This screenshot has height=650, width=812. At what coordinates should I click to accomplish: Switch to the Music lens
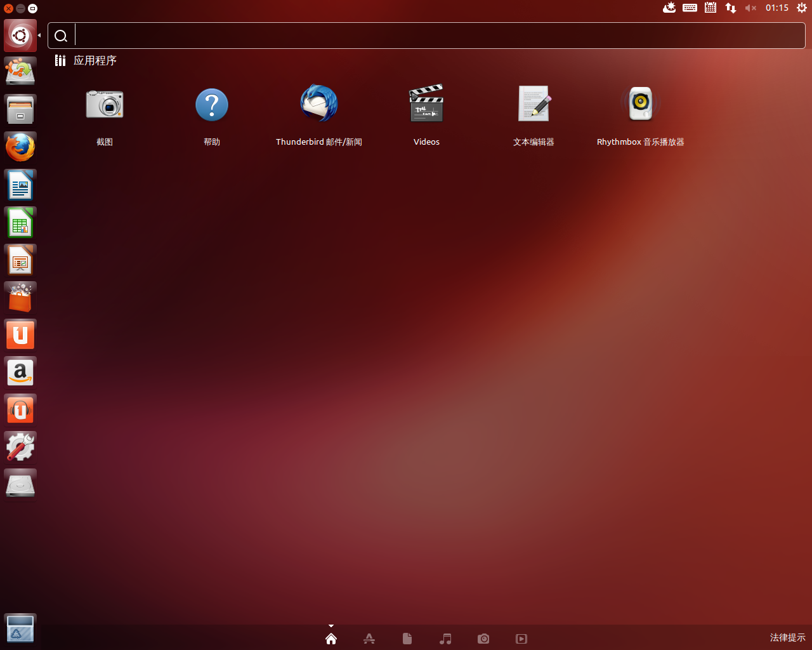[445, 639]
